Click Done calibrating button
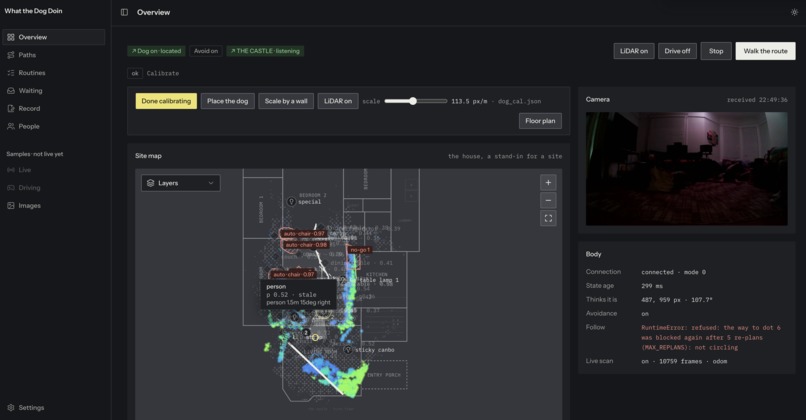This screenshot has height=420, width=806. pyautogui.click(x=166, y=101)
